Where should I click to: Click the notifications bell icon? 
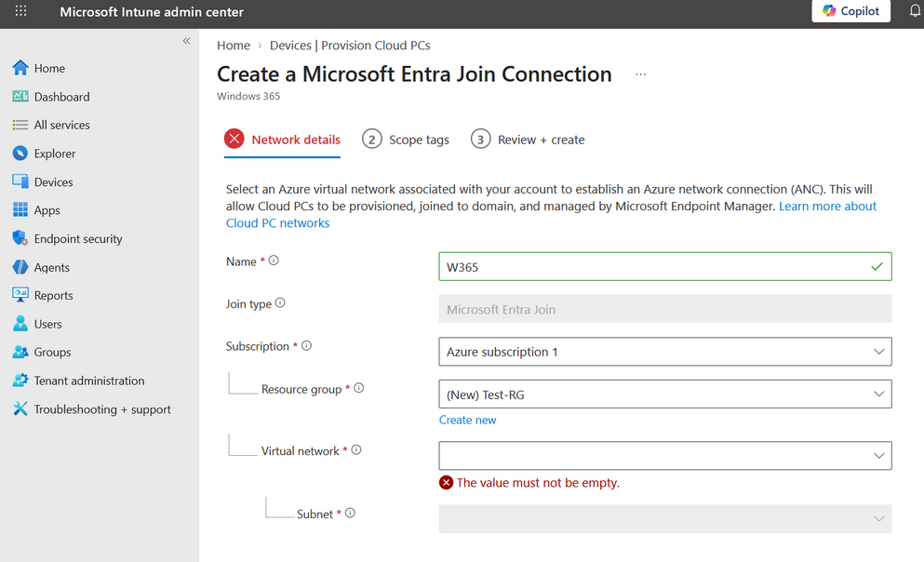[x=915, y=11]
